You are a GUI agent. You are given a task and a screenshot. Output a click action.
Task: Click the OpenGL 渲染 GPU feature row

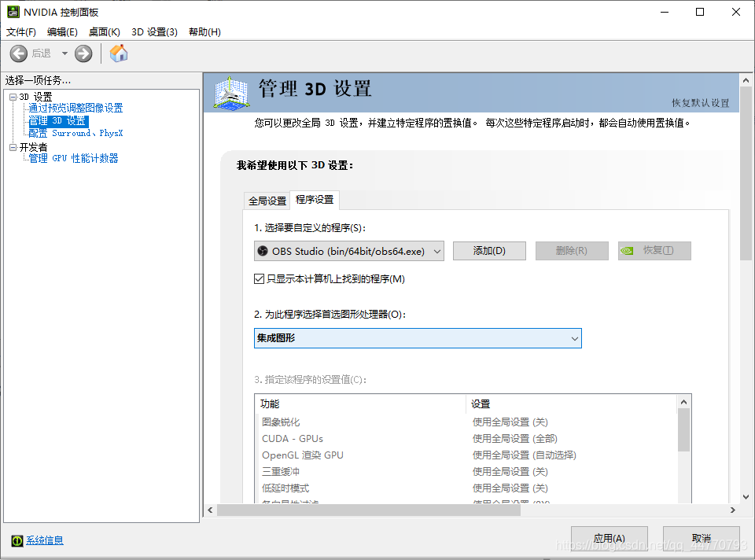click(466, 455)
